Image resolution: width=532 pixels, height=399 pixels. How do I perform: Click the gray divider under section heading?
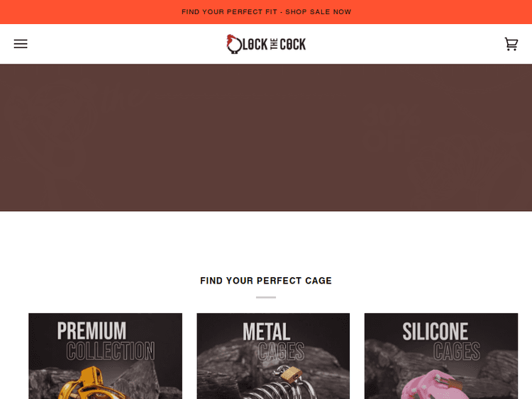[266, 297]
